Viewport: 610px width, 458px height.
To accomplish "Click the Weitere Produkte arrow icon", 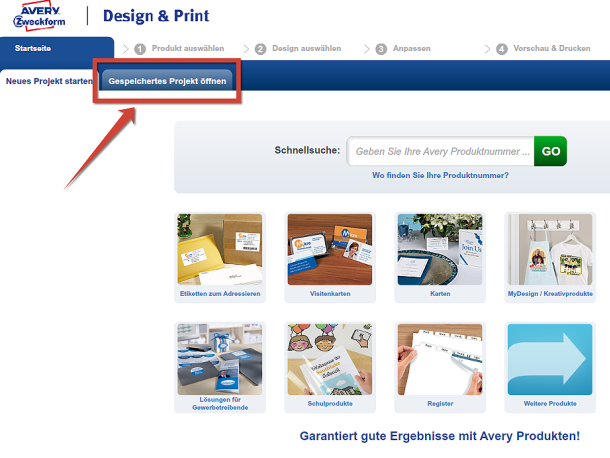I will coord(550,360).
